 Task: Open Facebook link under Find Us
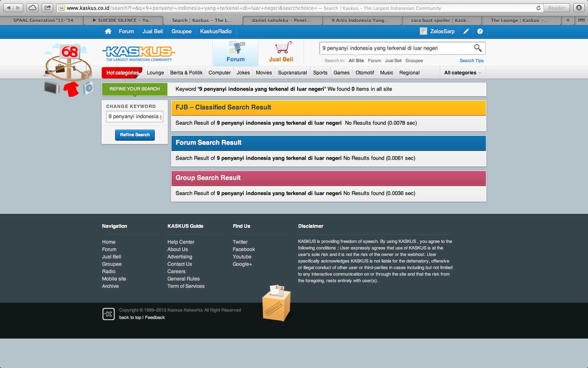(244, 249)
